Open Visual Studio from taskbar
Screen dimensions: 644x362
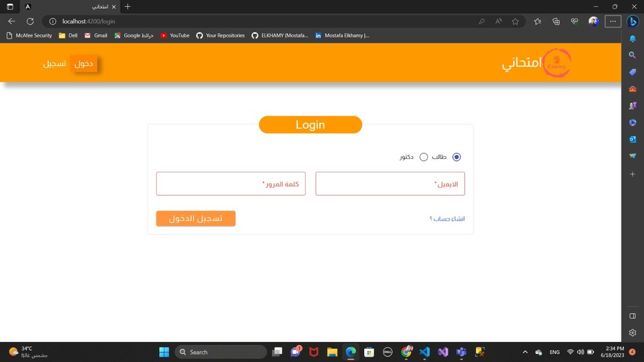(x=443, y=352)
